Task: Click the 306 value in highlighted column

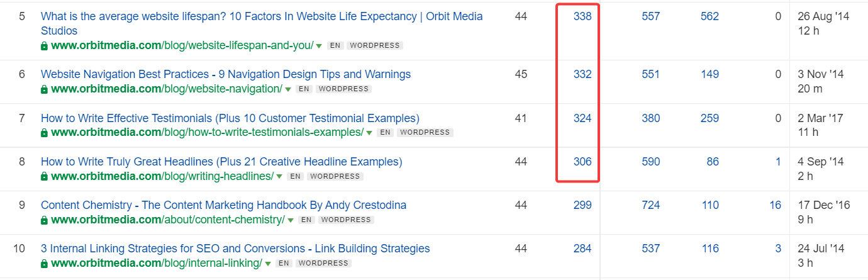Action: pyautogui.click(x=582, y=162)
